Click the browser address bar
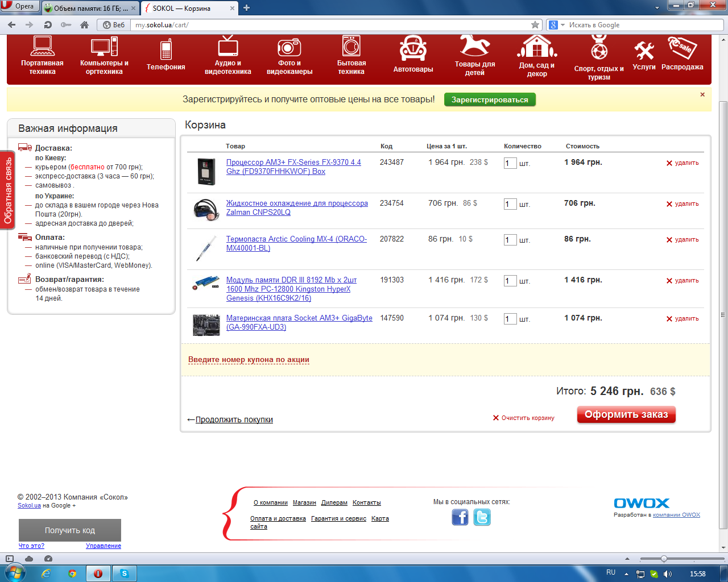728x582 pixels. point(330,24)
